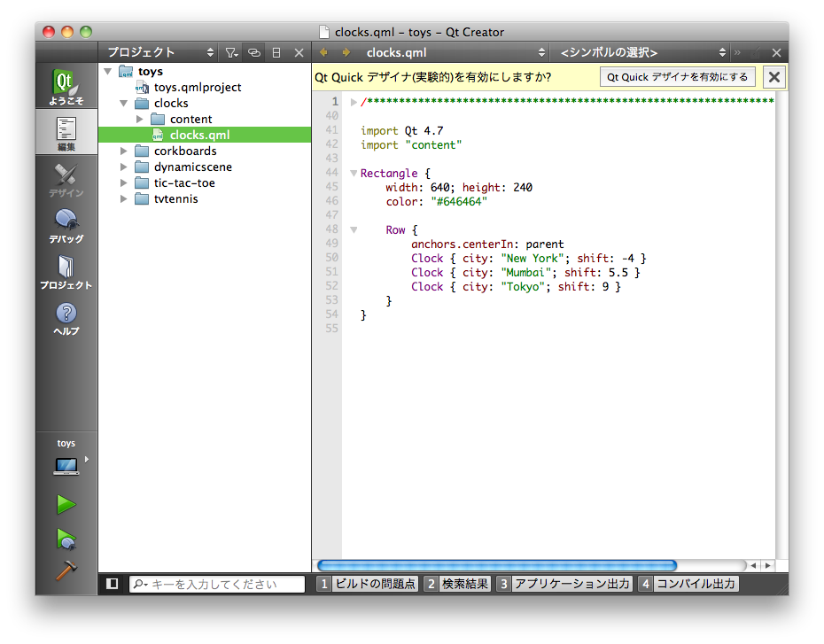The height and width of the screenshot is (644, 824).
Task: Expand the corkboards folder
Action: 124,151
